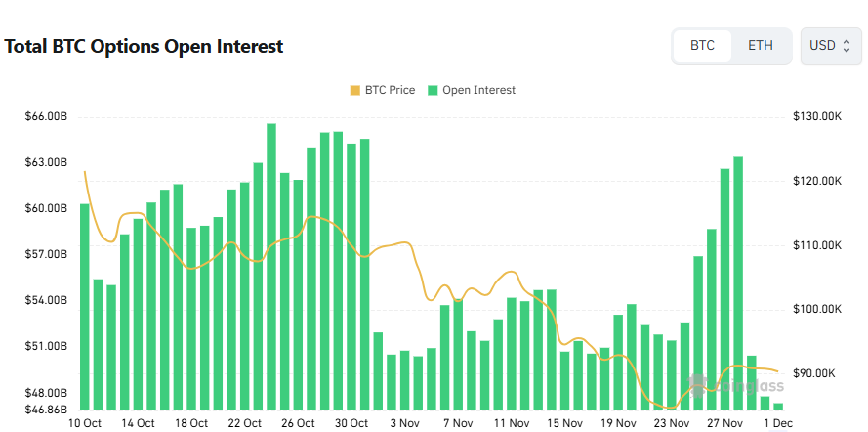Click the watermark logo on the chart
The image size is (868, 432).
(x=698, y=383)
